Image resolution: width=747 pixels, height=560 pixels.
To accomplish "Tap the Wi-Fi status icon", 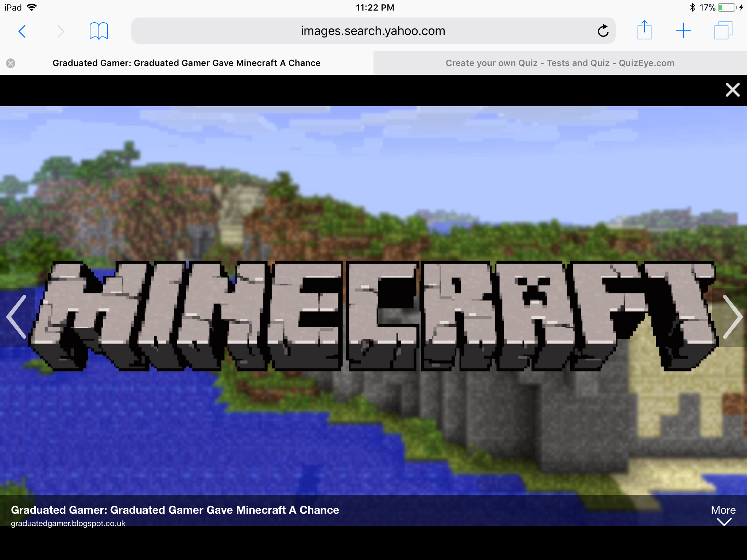I will (x=32, y=7).
